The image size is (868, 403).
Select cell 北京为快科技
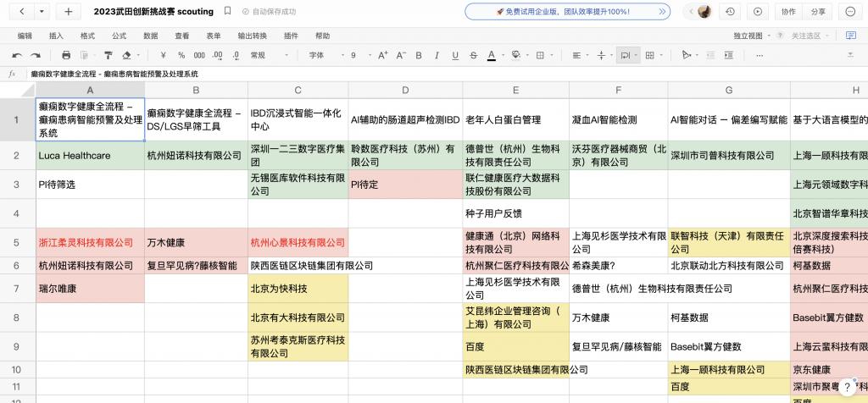298,289
